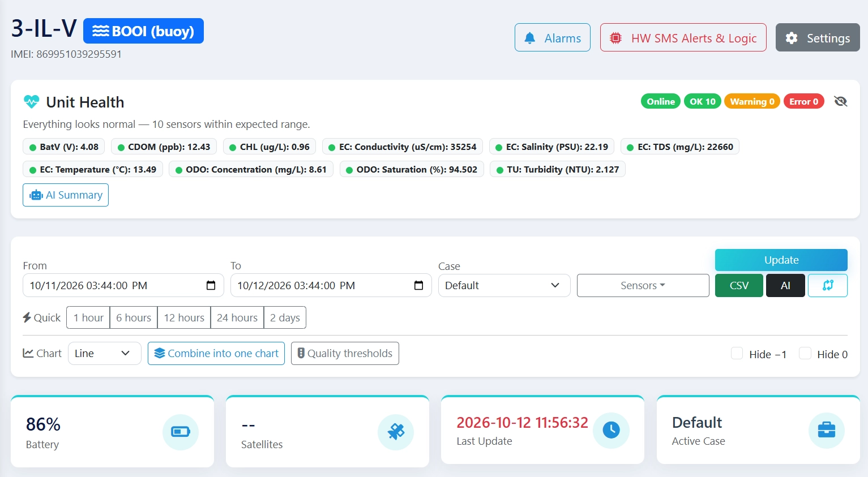This screenshot has width=868, height=477.
Task: Click the briefcase icon in Active Case card
Action: click(827, 430)
